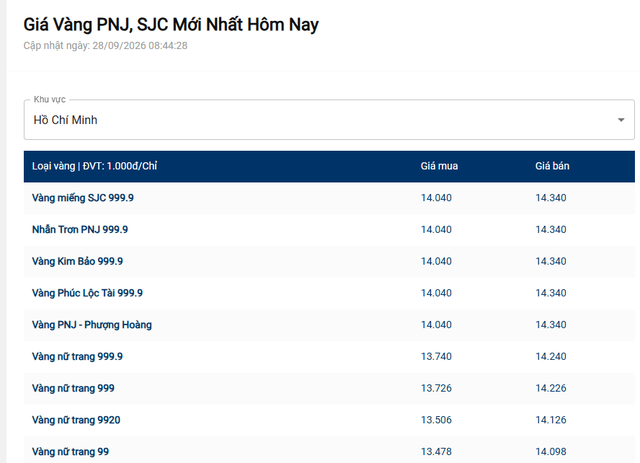
Task: Click the sell price of Vàng Phúc Lộc Tài
Action: pos(551,293)
